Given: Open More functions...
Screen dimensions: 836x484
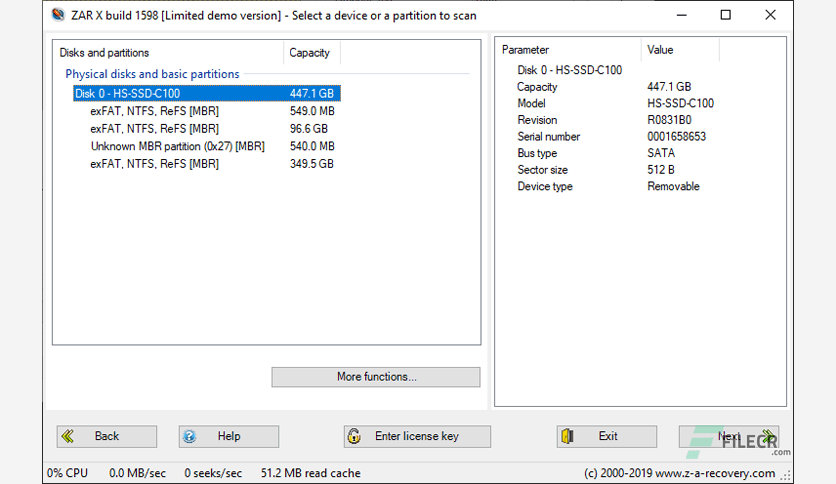Looking at the screenshot, I should (x=376, y=377).
